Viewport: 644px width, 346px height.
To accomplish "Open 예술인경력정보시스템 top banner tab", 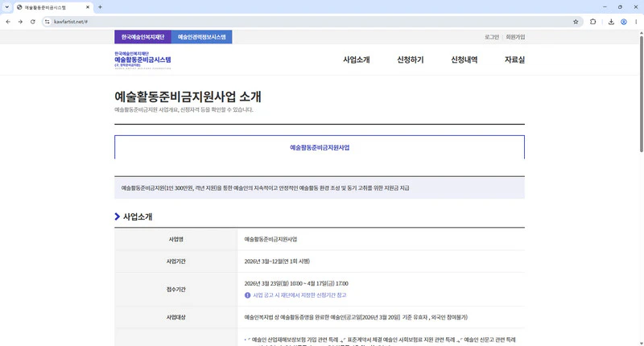I will click(202, 37).
